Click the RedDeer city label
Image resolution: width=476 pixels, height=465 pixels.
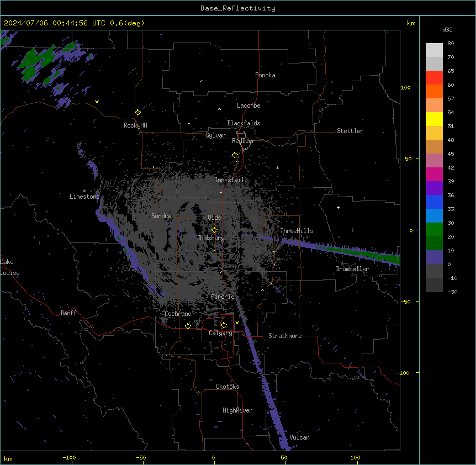tap(243, 141)
